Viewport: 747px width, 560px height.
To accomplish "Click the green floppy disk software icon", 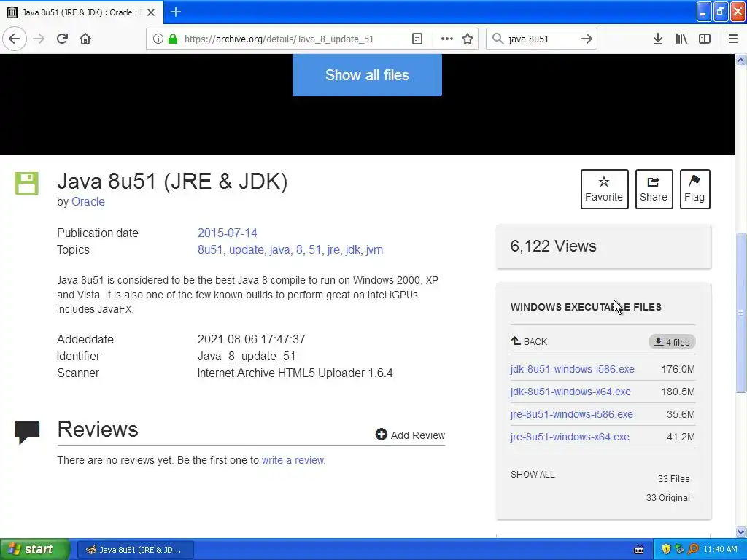I will pos(27,183).
